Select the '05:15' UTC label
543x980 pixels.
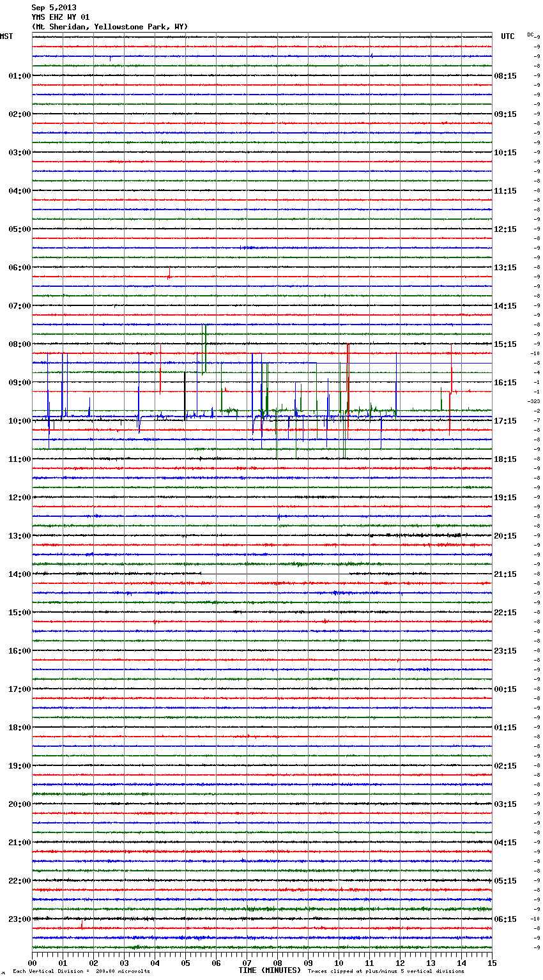pos(505,881)
